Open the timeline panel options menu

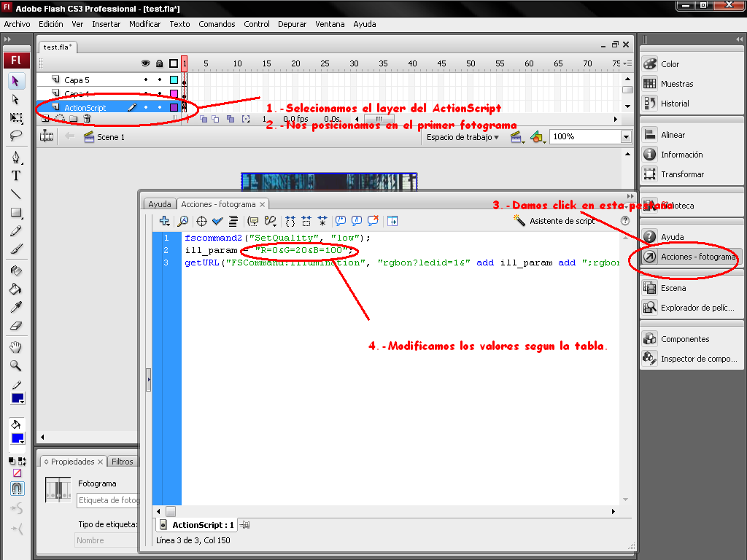tap(628, 63)
